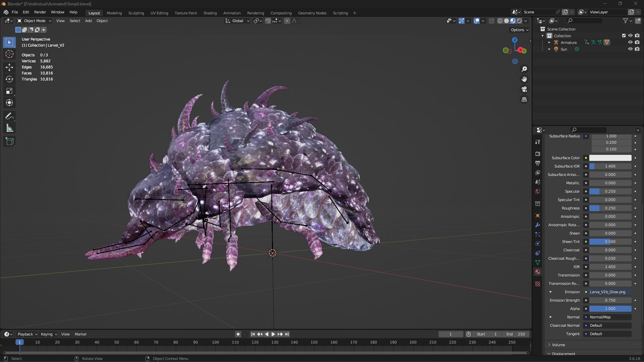Open the File menu

click(x=15, y=12)
